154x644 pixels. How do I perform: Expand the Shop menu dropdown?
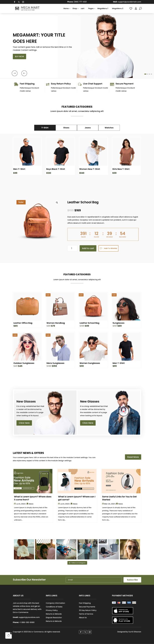click(x=75, y=8)
